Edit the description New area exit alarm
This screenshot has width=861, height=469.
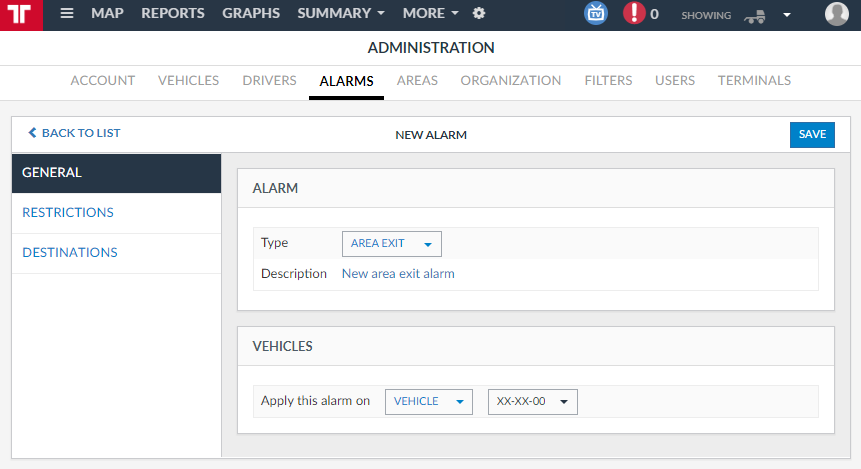(398, 273)
